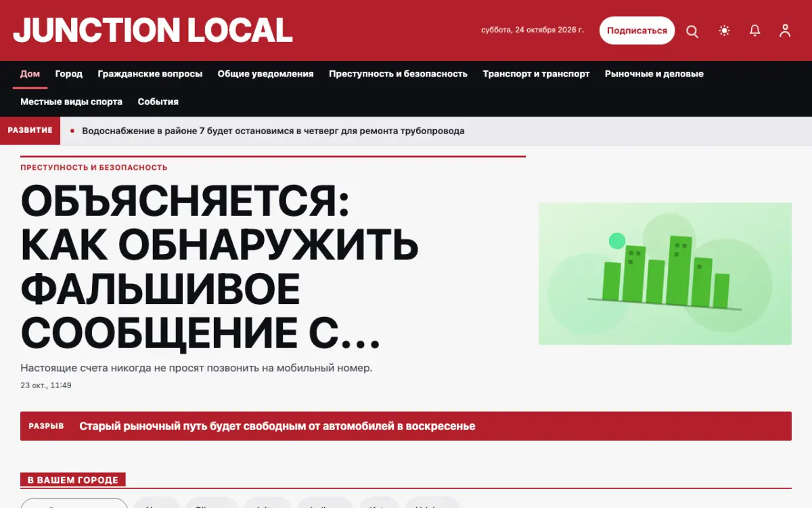Image resolution: width=812 pixels, height=508 pixels.
Task: Open the Город section
Action: (x=69, y=74)
